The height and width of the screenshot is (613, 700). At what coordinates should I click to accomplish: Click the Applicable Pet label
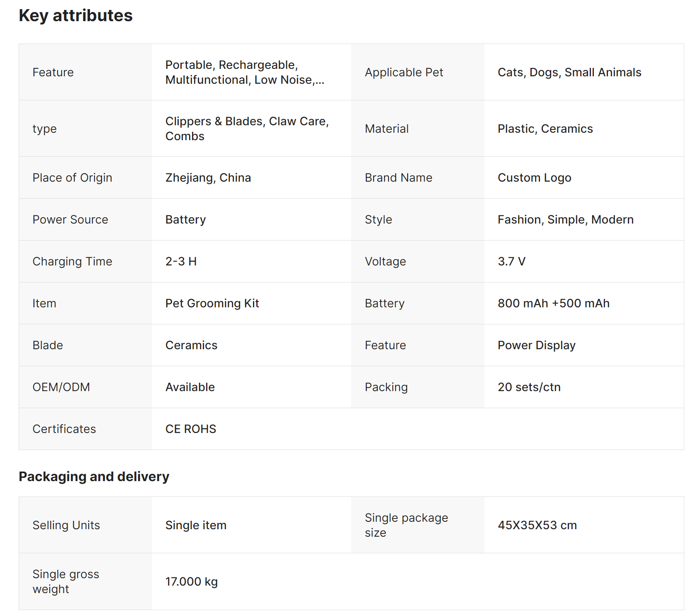[403, 73]
